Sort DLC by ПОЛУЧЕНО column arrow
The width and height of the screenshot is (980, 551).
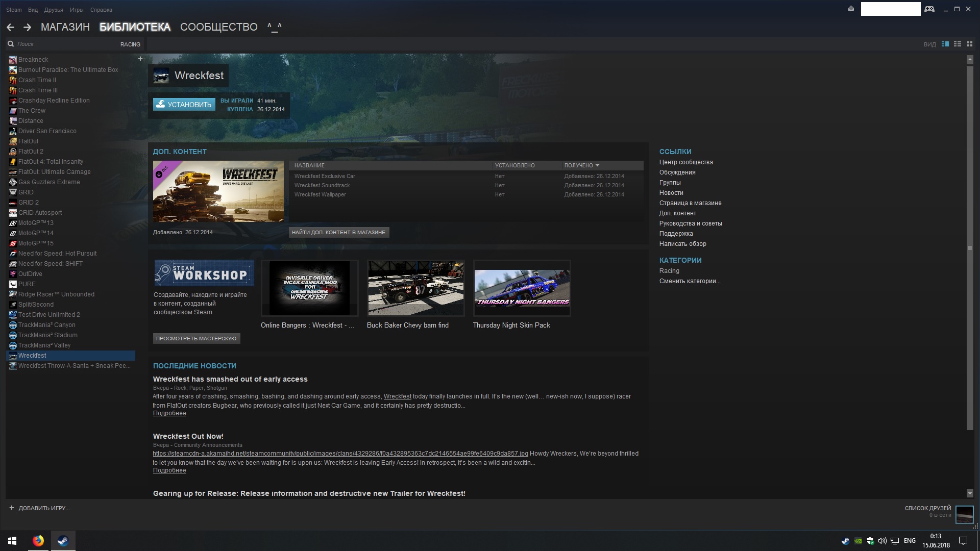(x=597, y=165)
